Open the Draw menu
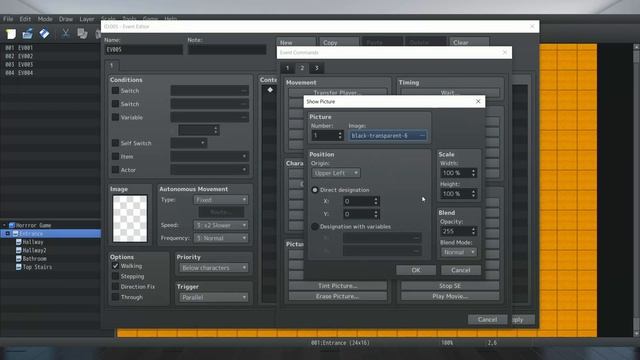 click(x=66, y=19)
